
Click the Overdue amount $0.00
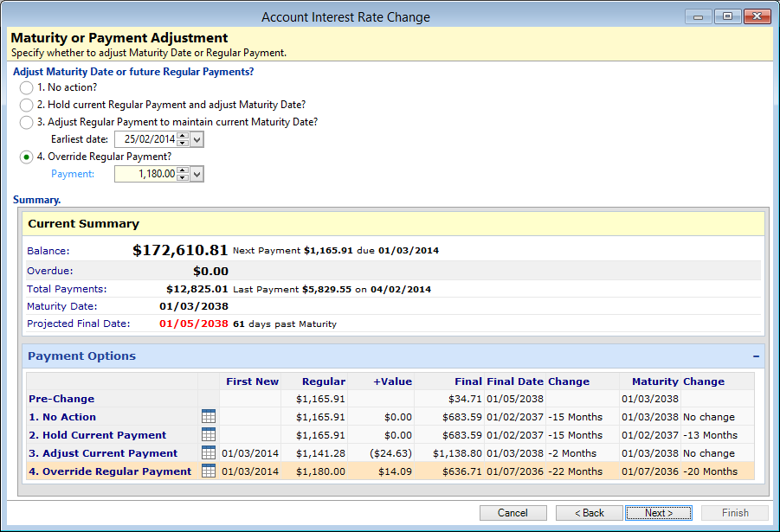coord(211,271)
